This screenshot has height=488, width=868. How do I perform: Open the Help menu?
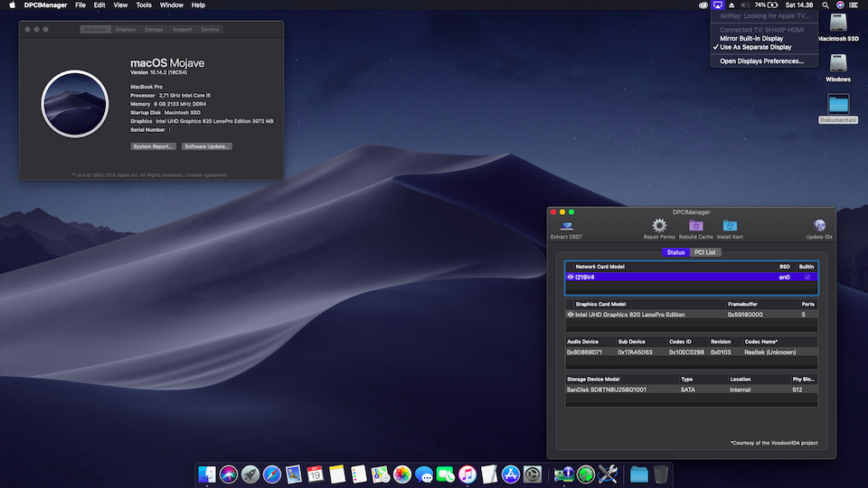(x=198, y=5)
